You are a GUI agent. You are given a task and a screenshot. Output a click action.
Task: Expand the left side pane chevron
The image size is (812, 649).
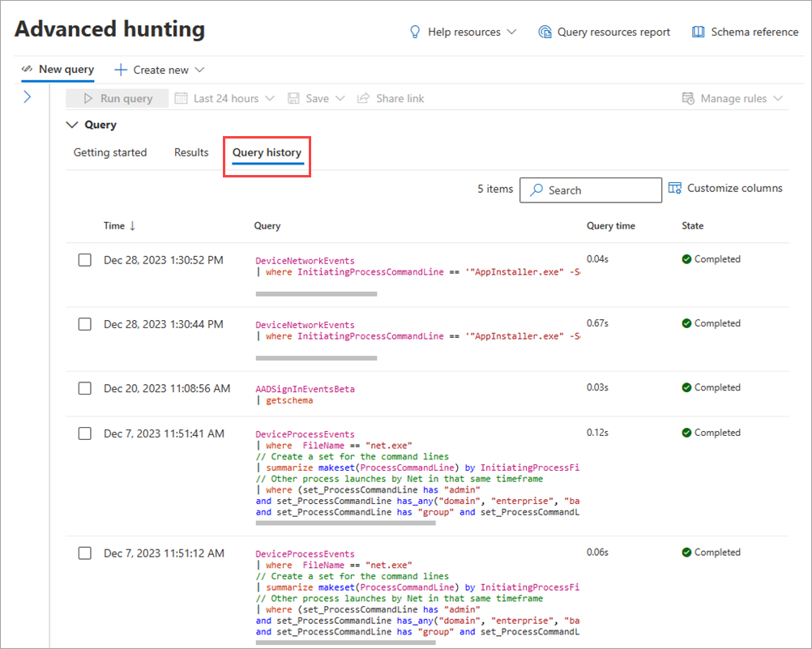[27, 97]
